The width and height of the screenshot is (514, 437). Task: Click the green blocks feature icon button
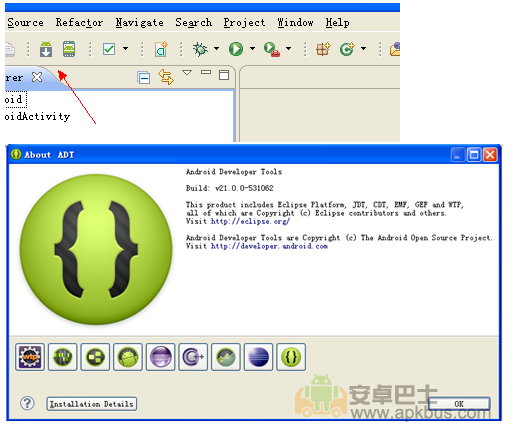[95, 357]
